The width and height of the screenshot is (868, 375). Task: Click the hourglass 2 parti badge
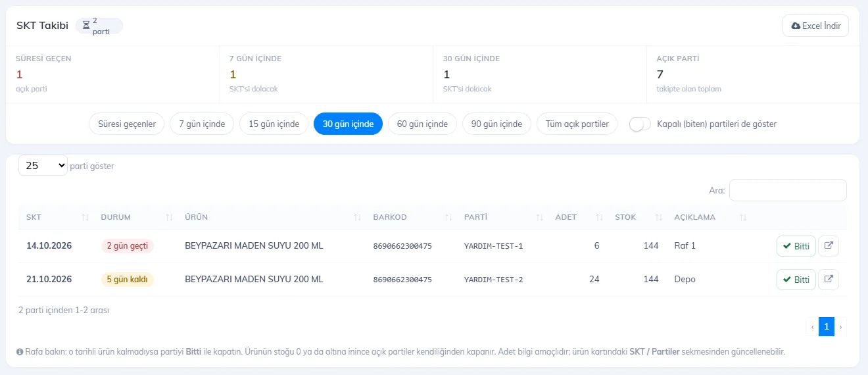tap(99, 26)
